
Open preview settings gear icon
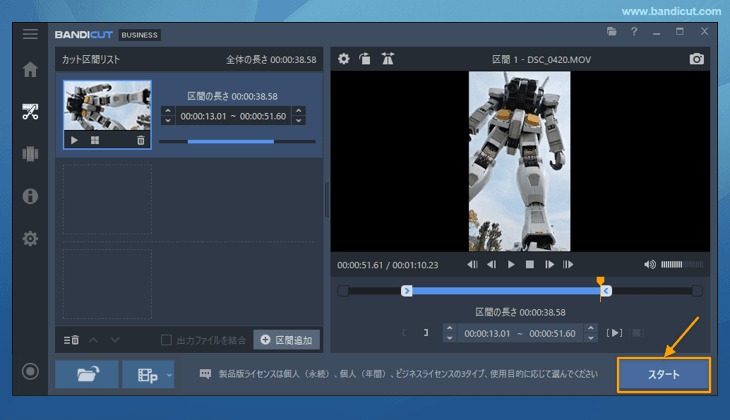(x=344, y=59)
